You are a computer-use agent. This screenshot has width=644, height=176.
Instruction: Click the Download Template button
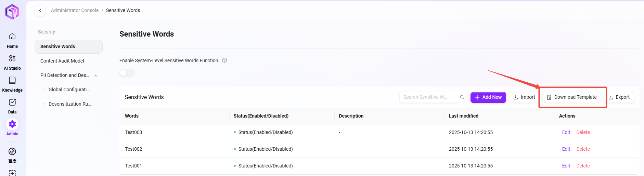tap(571, 97)
